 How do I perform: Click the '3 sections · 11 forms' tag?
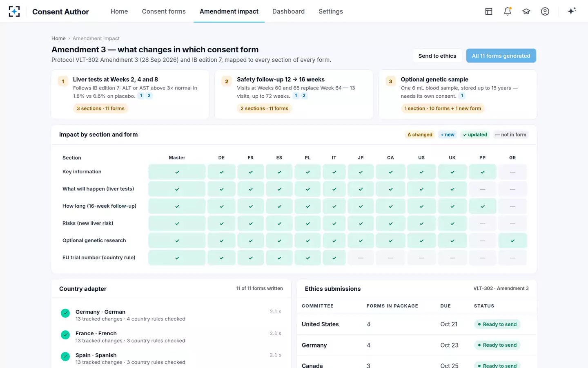(100, 108)
